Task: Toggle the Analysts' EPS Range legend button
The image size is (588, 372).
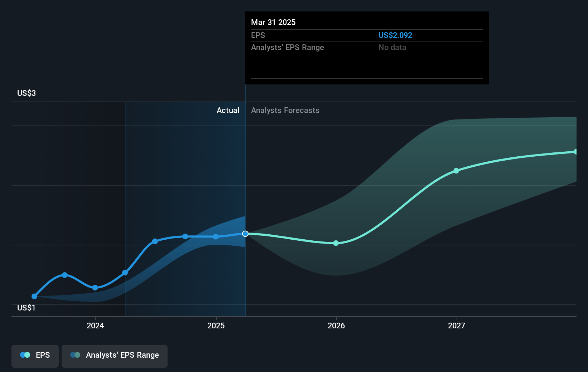Action: [115, 356]
